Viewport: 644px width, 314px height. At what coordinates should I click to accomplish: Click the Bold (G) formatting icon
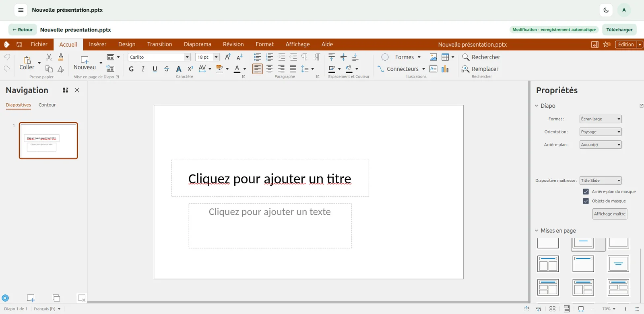coord(131,69)
